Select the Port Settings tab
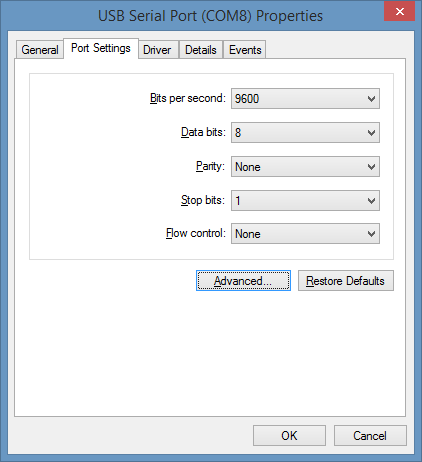Image resolution: width=422 pixels, height=462 pixels. click(101, 49)
